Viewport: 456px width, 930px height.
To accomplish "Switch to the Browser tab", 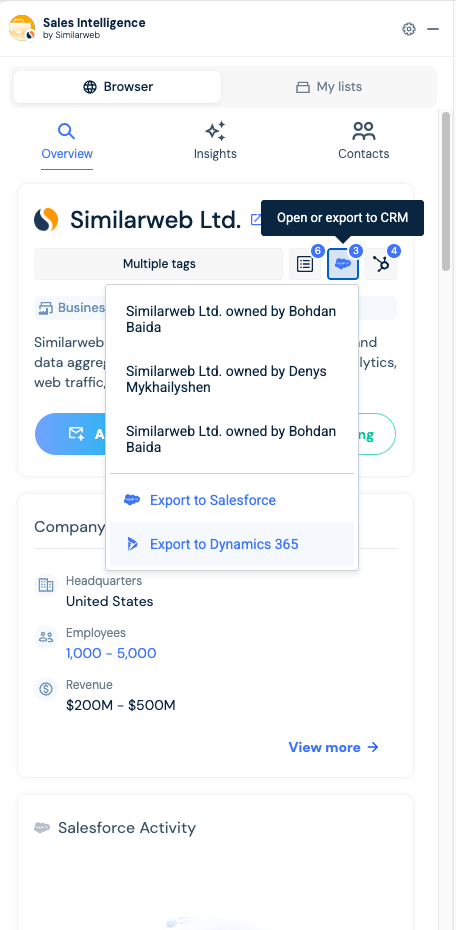I will [x=117, y=87].
